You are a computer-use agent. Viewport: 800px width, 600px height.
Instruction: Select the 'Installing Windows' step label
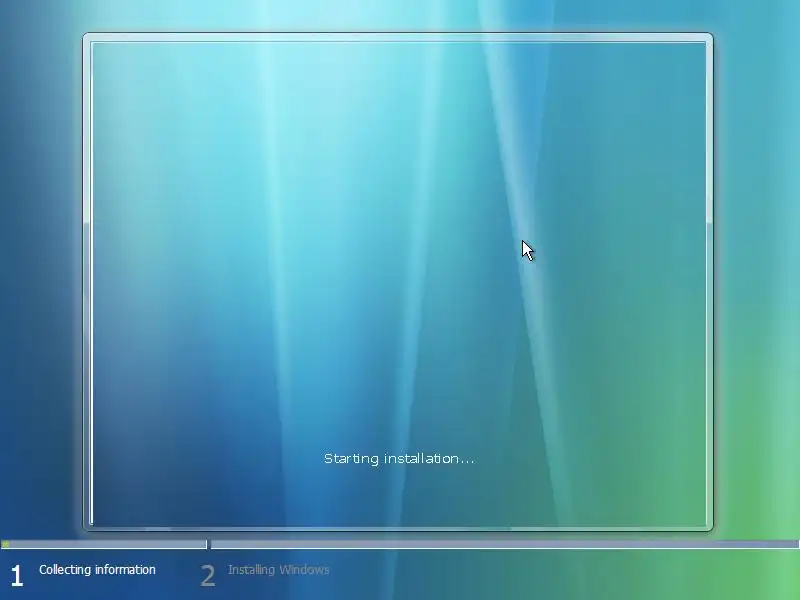coord(279,569)
